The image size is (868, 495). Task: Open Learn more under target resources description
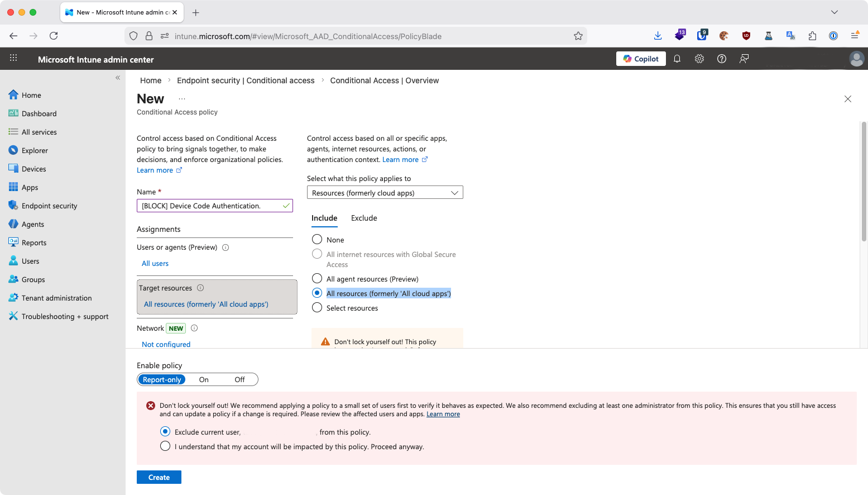point(405,160)
